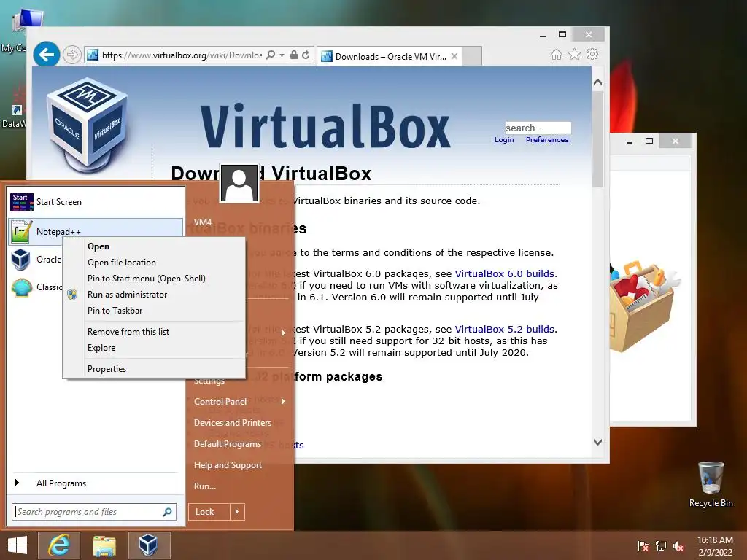Click the page scrollbar up arrow
The width and height of the screenshot is (747, 560).
(x=598, y=82)
